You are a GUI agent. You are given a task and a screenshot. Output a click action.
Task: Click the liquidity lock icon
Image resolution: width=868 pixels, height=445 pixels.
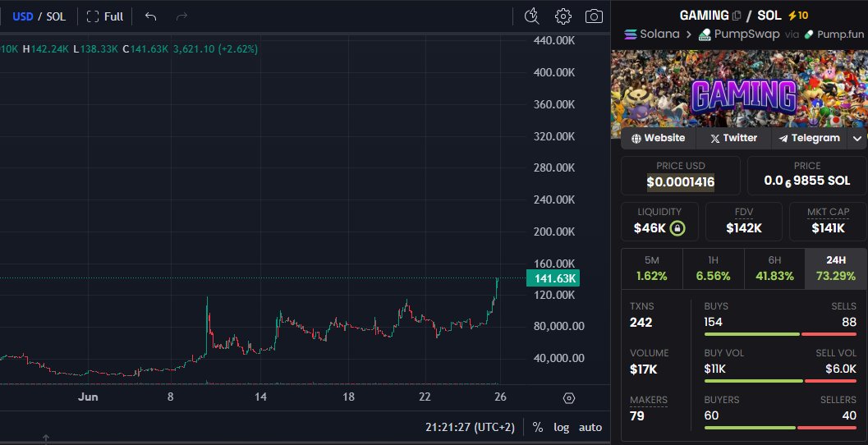[x=677, y=228]
